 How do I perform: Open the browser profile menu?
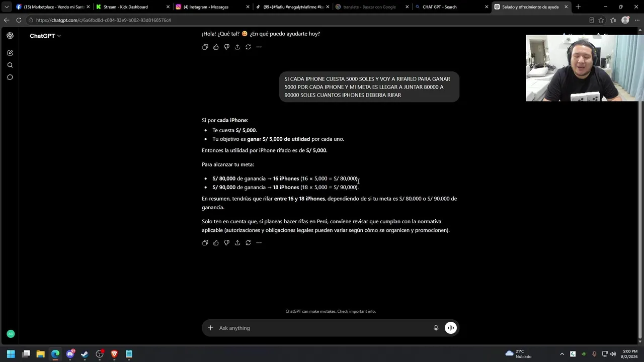click(625, 20)
